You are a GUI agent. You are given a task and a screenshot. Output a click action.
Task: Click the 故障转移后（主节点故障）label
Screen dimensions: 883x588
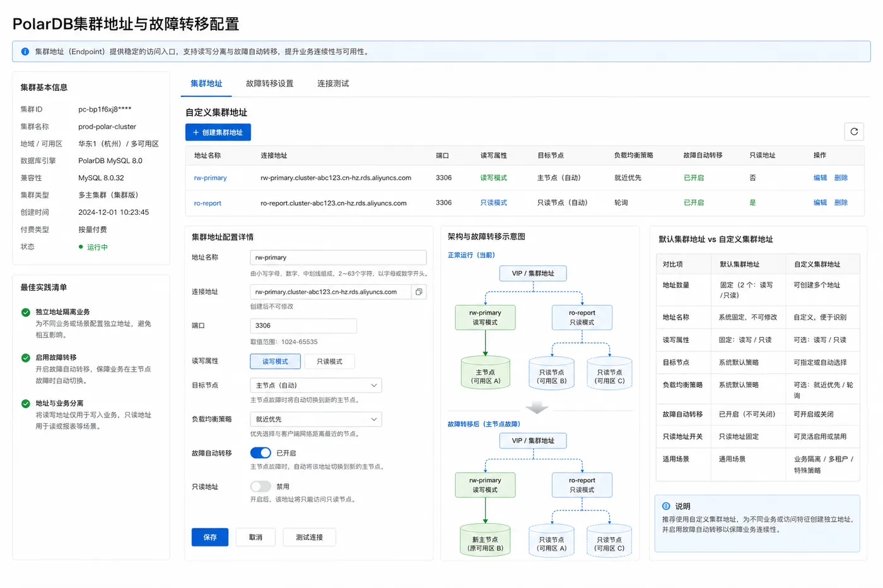pyautogui.click(x=484, y=424)
